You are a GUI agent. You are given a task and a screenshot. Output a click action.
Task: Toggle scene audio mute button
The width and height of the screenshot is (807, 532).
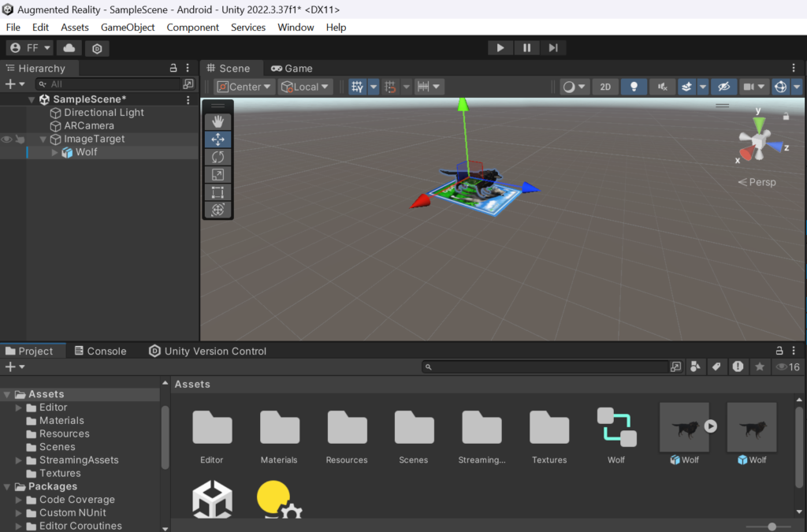(662, 87)
